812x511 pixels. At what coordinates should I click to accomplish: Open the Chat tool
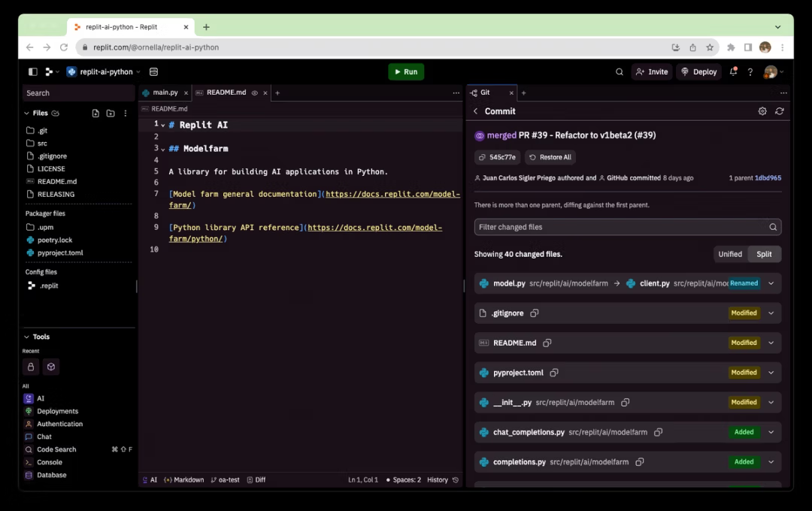(42, 437)
